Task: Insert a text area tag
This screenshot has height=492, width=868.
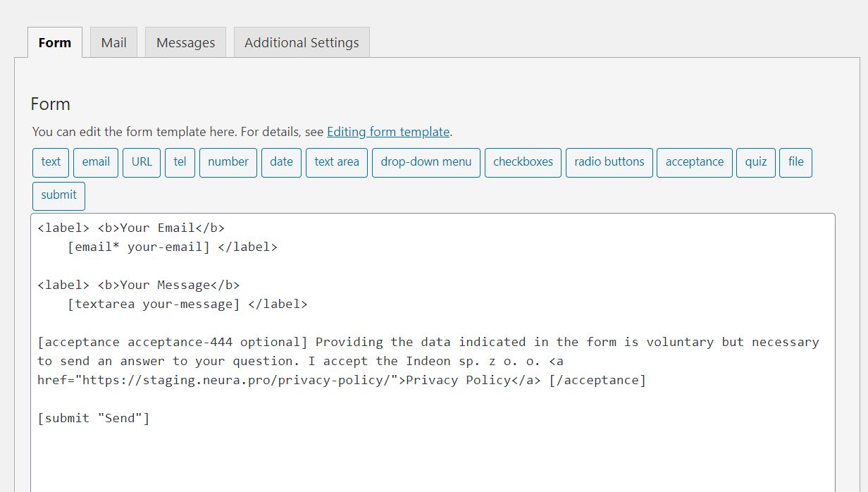Action: tap(337, 162)
